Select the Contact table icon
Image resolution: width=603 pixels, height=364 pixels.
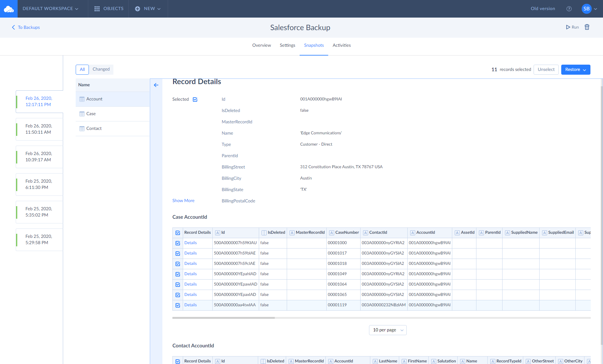click(82, 129)
